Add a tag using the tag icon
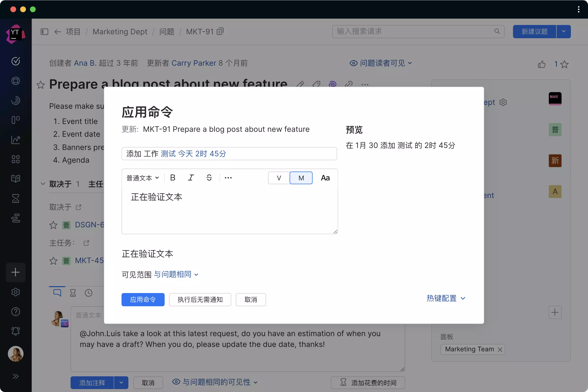 tap(316, 84)
